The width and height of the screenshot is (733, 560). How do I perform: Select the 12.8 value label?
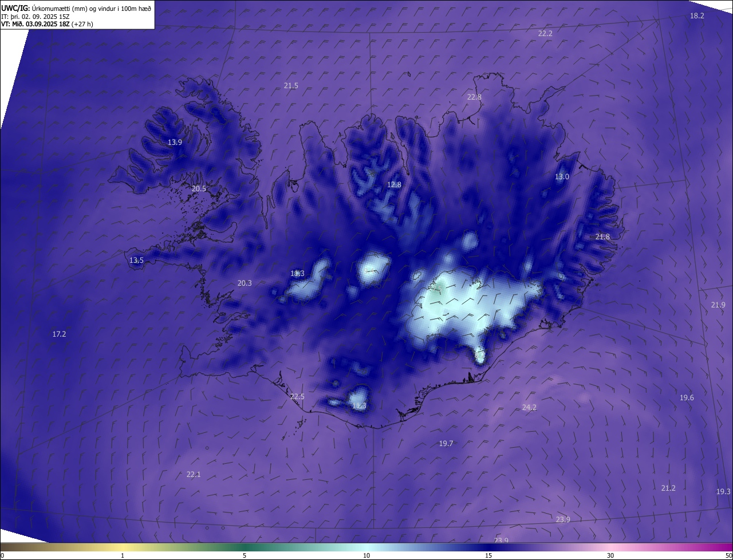pos(394,185)
